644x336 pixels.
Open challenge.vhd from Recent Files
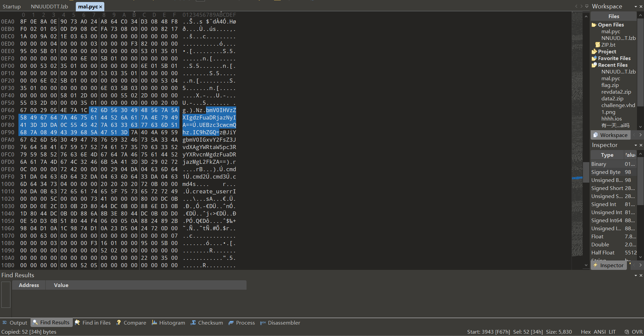(x=618, y=105)
